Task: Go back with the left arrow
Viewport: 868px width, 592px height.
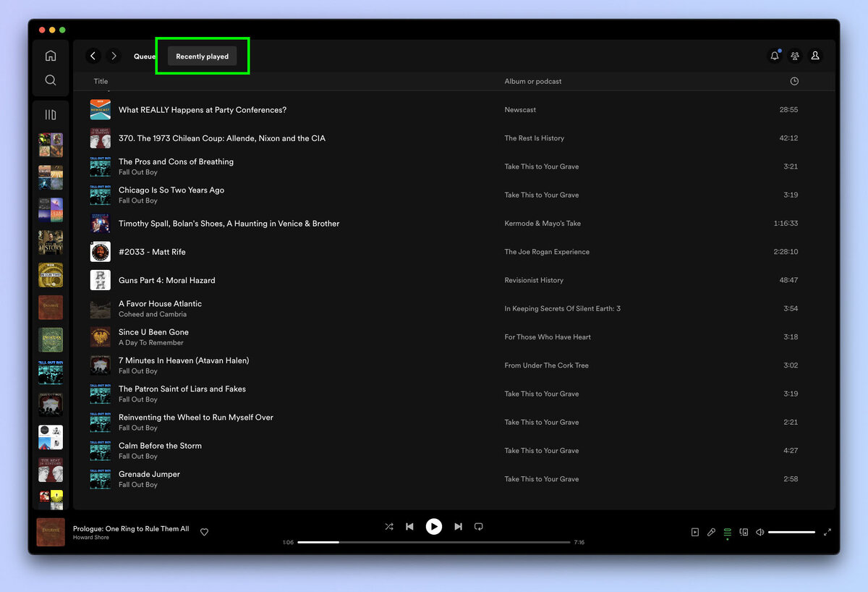Action: (x=93, y=56)
